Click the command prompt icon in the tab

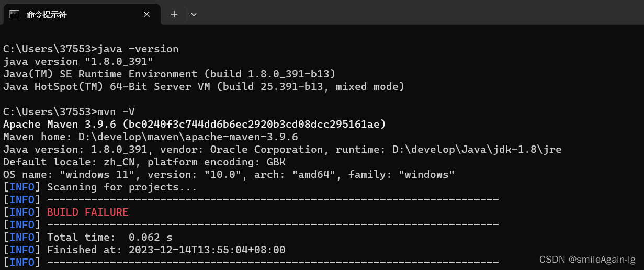(x=14, y=14)
